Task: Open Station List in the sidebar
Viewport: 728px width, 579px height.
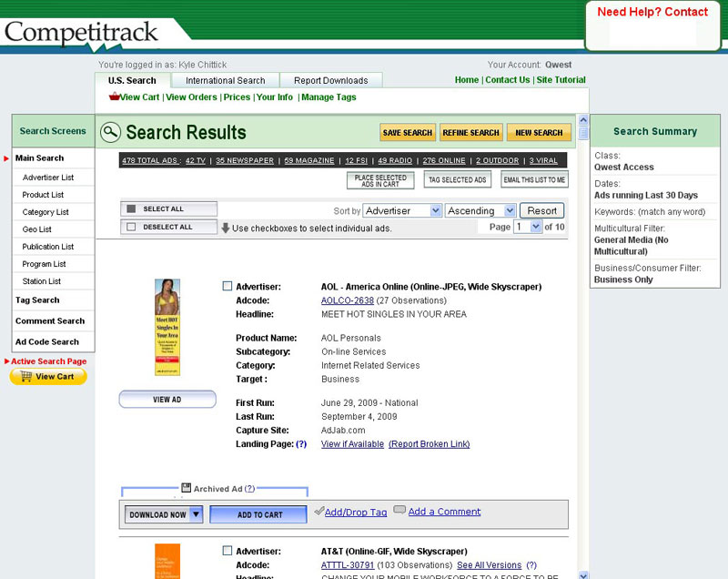Action: pyautogui.click(x=41, y=281)
